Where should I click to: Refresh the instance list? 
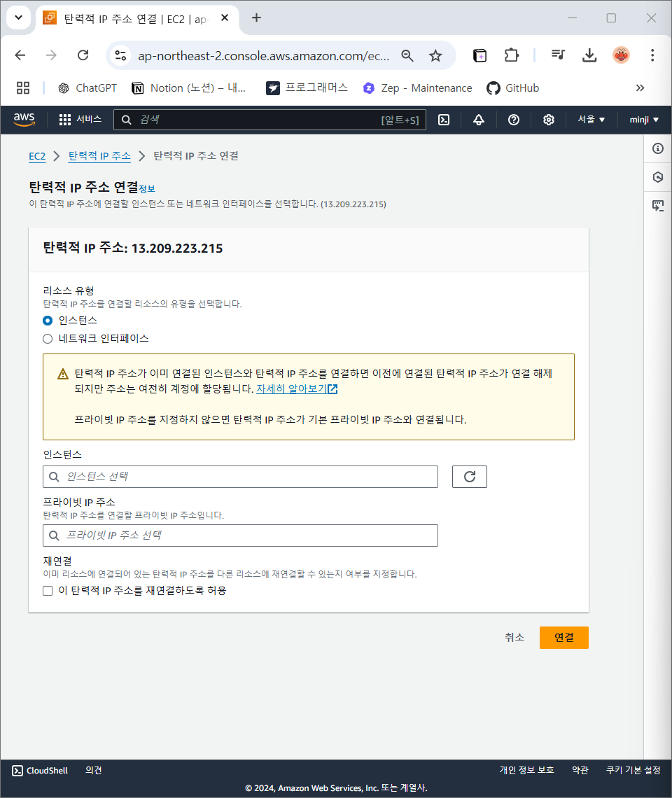tap(470, 477)
